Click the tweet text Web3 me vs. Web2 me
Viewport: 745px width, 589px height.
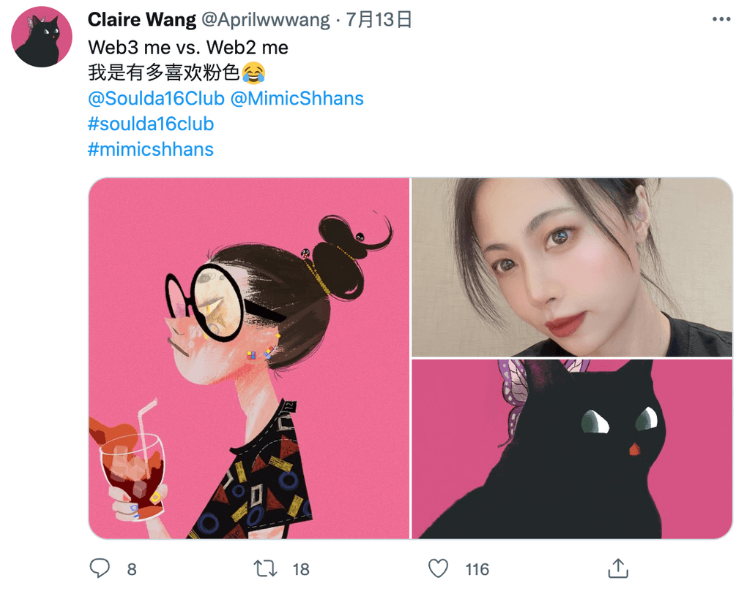click(188, 48)
